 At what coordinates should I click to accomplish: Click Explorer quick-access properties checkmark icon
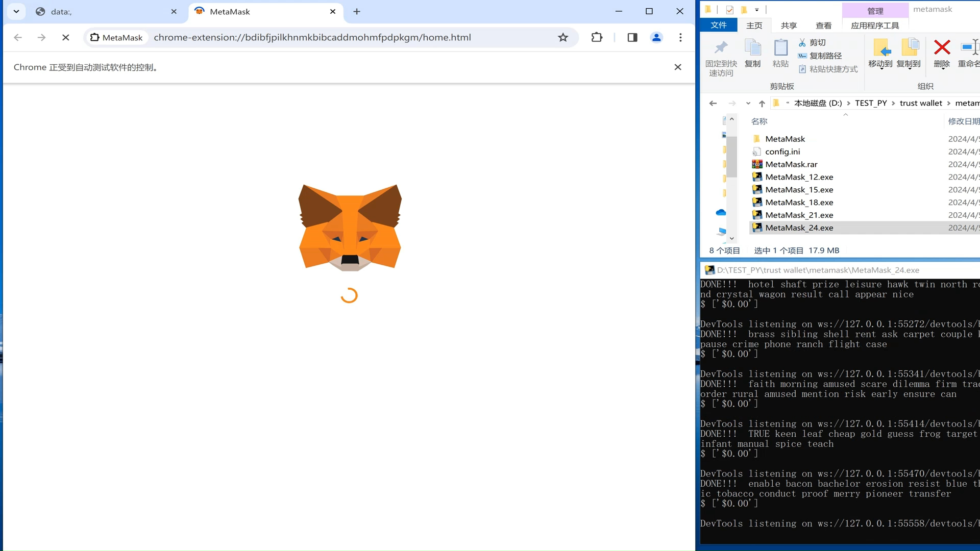pyautogui.click(x=729, y=10)
